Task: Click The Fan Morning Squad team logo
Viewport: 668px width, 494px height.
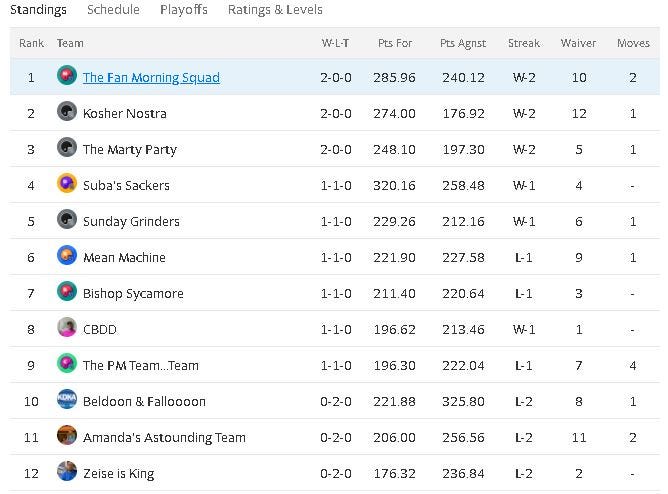Action: [67, 77]
